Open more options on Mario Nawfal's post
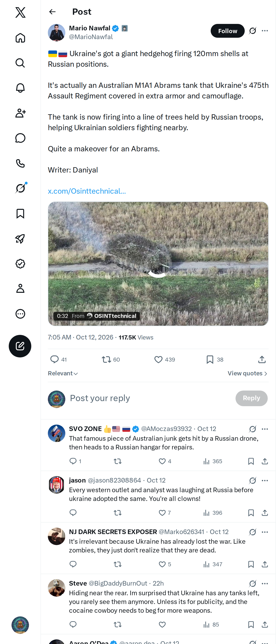The image size is (276, 644). click(x=265, y=31)
